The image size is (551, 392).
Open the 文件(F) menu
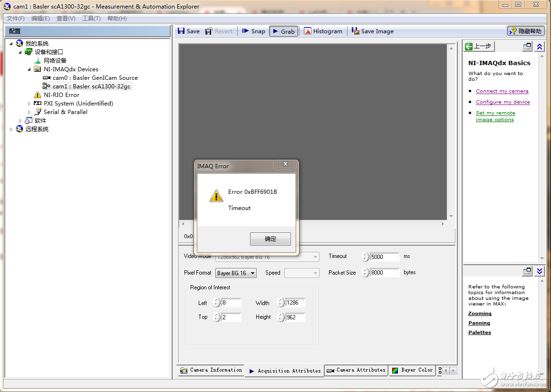click(x=16, y=18)
